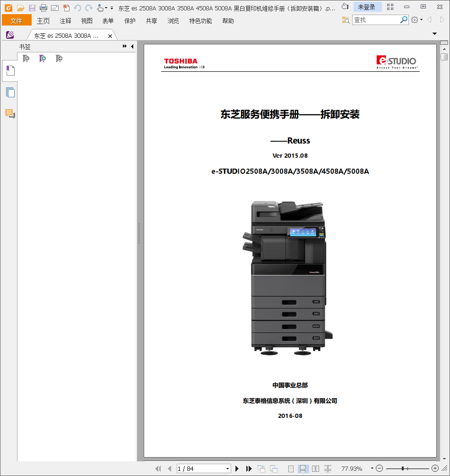Go to the first page
Viewport: 450px width, 476px height.
(158, 469)
